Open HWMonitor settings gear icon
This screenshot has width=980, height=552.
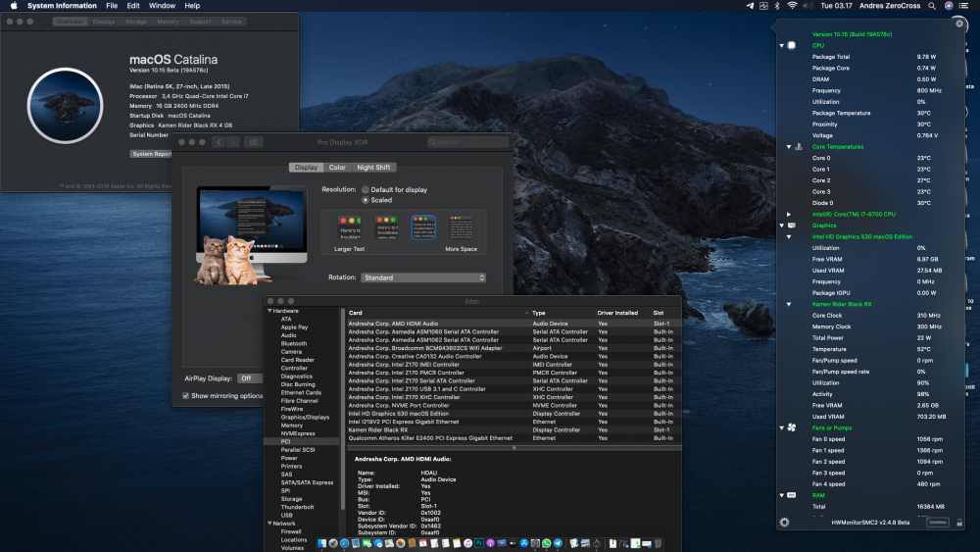[784, 522]
